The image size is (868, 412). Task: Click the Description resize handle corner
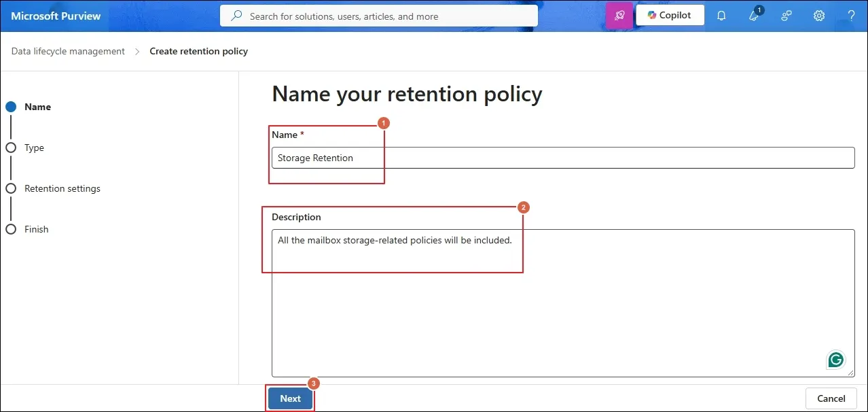click(x=850, y=372)
